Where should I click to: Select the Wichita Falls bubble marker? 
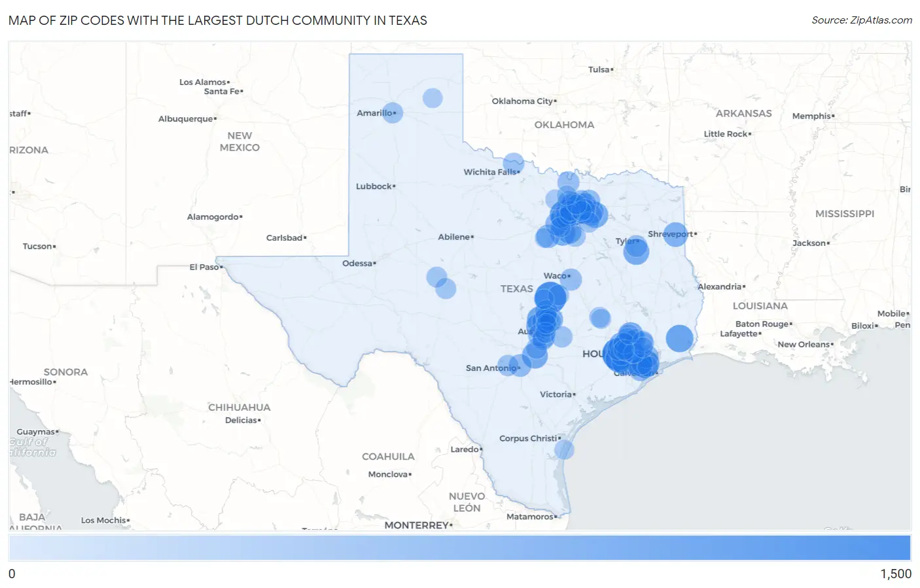coord(514,164)
